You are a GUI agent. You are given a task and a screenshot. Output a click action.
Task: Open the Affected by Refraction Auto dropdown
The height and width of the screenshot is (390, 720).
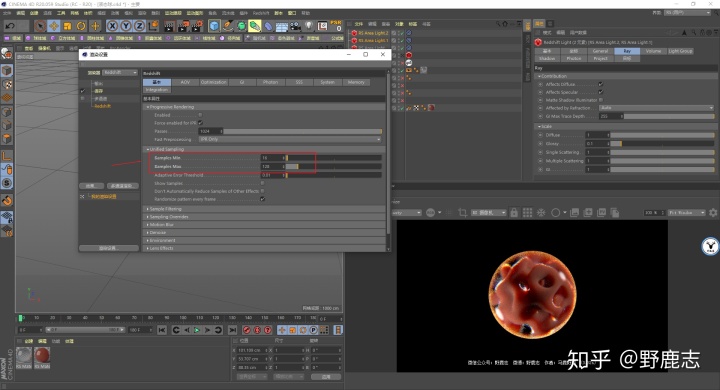point(657,107)
